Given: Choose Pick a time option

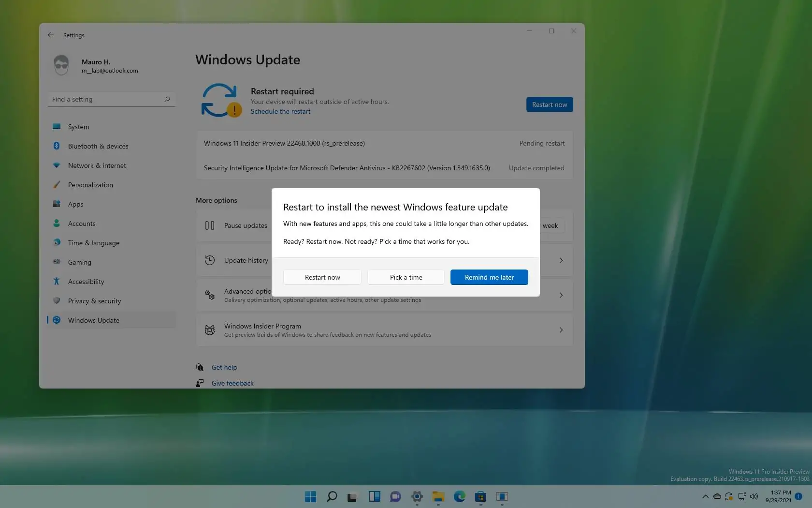Looking at the screenshot, I should (406, 277).
